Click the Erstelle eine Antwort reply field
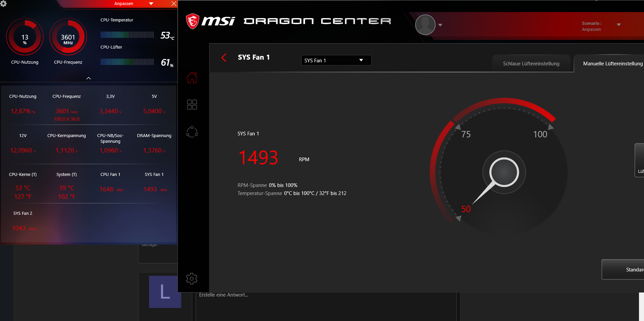This screenshot has width=644, height=321. (x=326, y=306)
